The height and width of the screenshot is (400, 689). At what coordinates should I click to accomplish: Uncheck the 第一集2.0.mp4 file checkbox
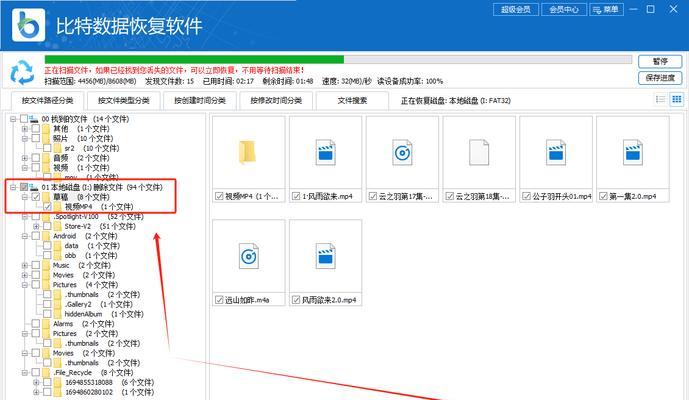click(603, 196)
